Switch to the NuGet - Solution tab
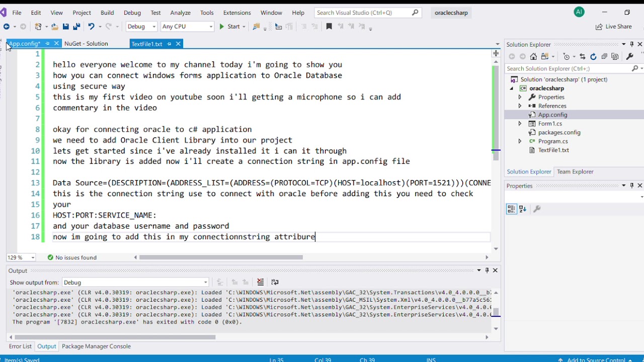The image size is (644, 362). (86, 44)
